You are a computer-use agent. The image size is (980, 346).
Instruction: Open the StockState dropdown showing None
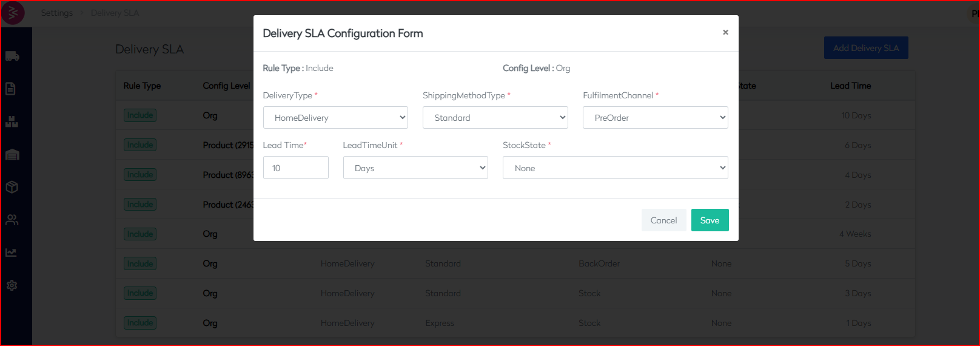pyautogui.click(x=615, y=168)
